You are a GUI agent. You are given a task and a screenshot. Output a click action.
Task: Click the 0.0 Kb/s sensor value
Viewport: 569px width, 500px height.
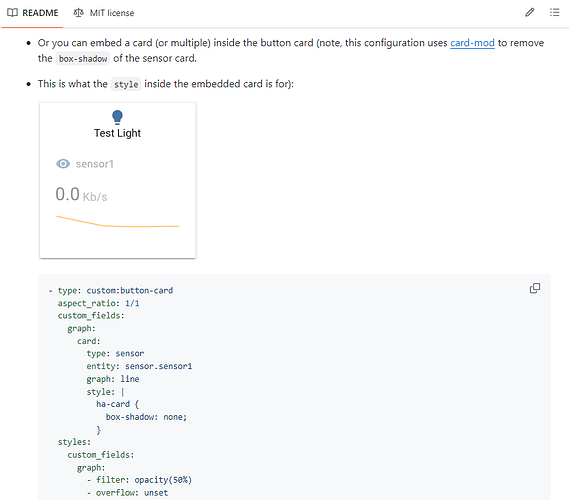click(x=81, y=194)
